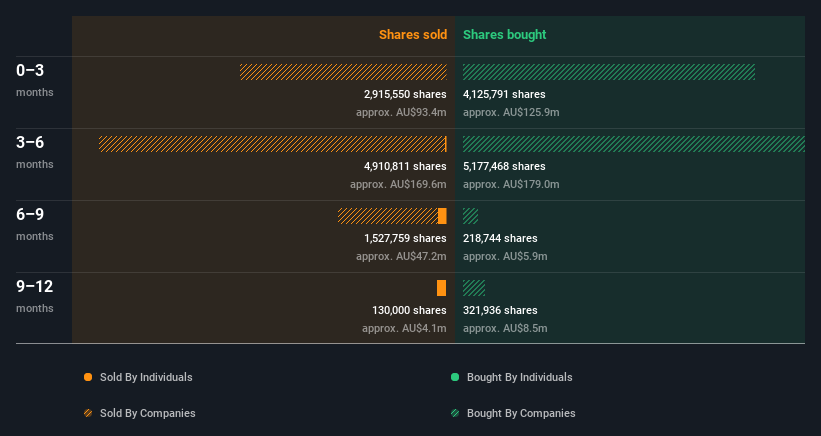
Task: Click the 218,744 shares value
Action: [500, 239]
